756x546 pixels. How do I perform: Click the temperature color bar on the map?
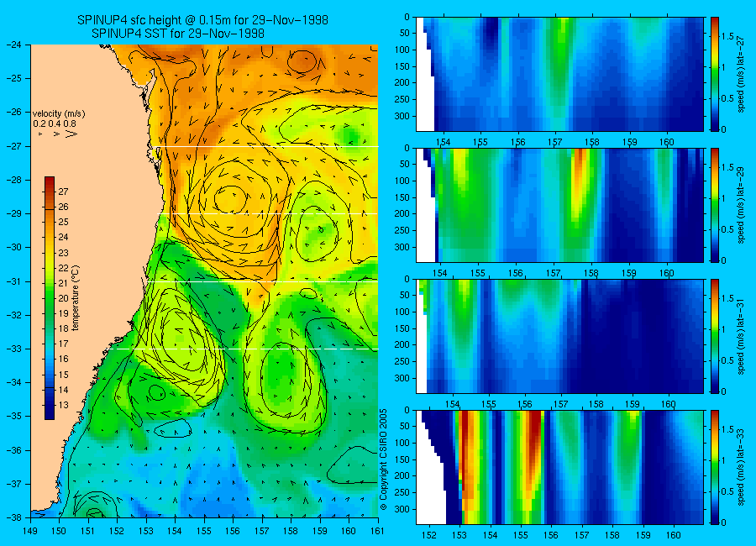click(x=50, y=298)
